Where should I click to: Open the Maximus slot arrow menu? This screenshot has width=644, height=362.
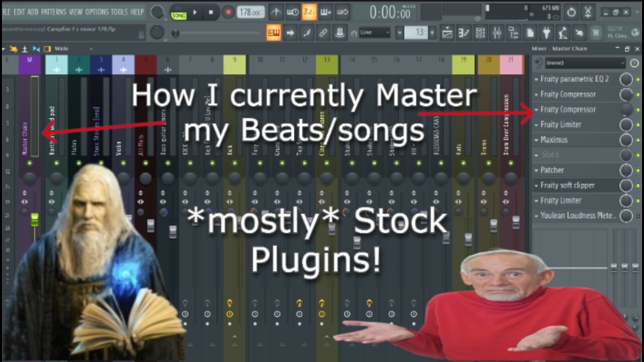click(536, 140)
